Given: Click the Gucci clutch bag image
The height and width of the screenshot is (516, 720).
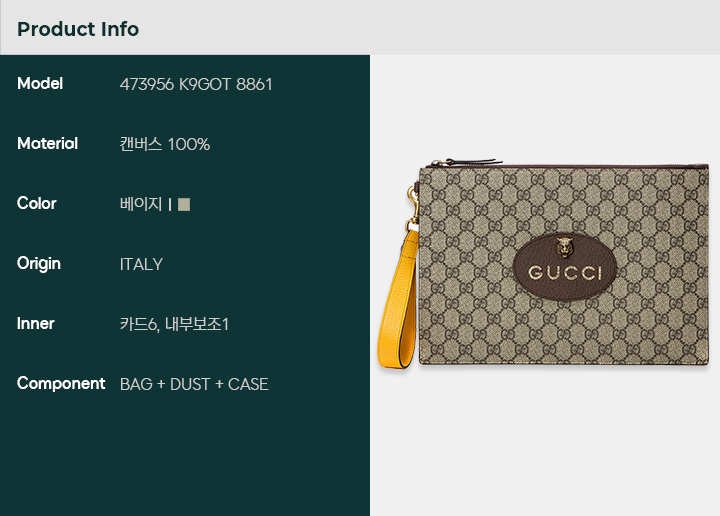Looking at the screenshot, I should [x=543, y=264].
